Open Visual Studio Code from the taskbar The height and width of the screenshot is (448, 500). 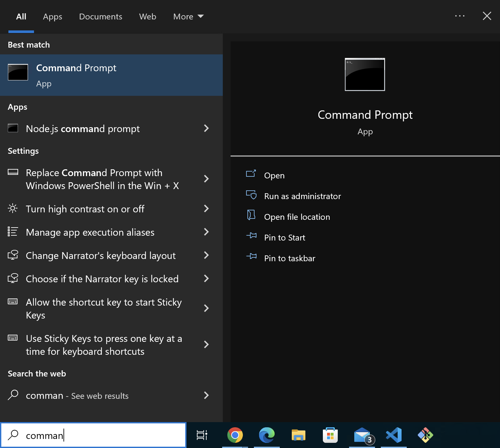pyautogui.click(x=394, y=435)
